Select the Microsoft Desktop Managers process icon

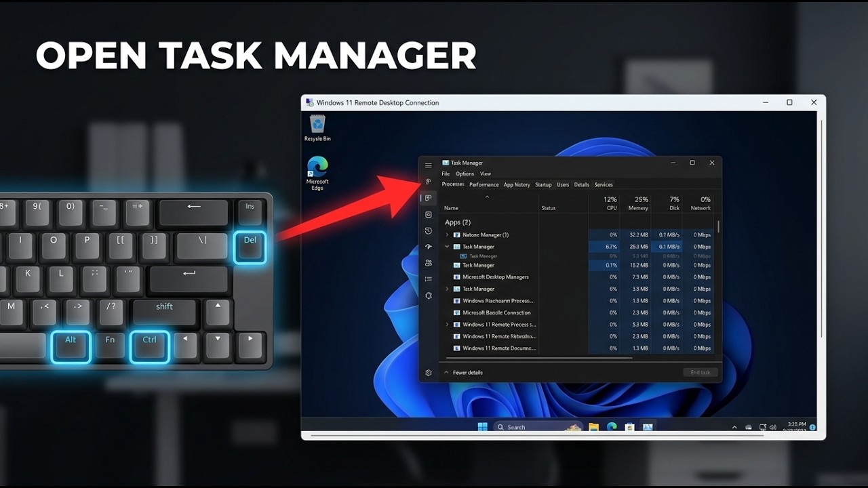click(x=456, y=277)
